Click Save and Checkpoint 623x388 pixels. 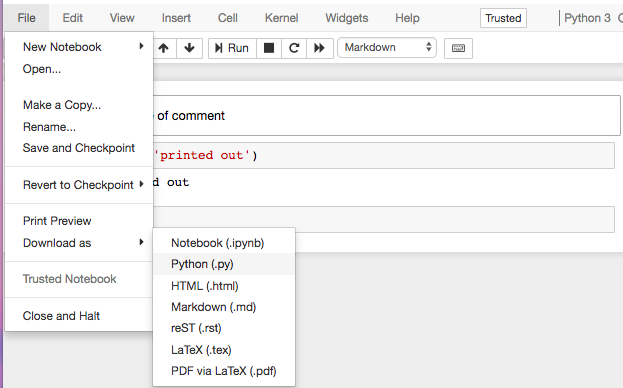[x=79, y=148]
